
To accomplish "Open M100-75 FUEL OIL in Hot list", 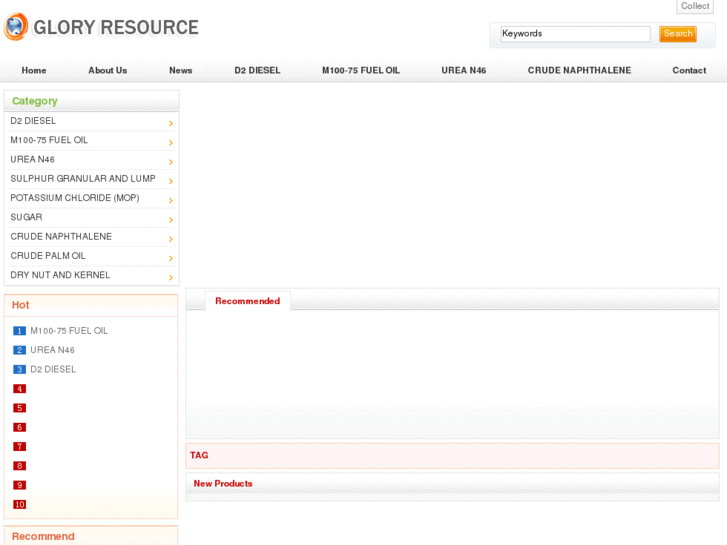I will [x=69, y=331].
